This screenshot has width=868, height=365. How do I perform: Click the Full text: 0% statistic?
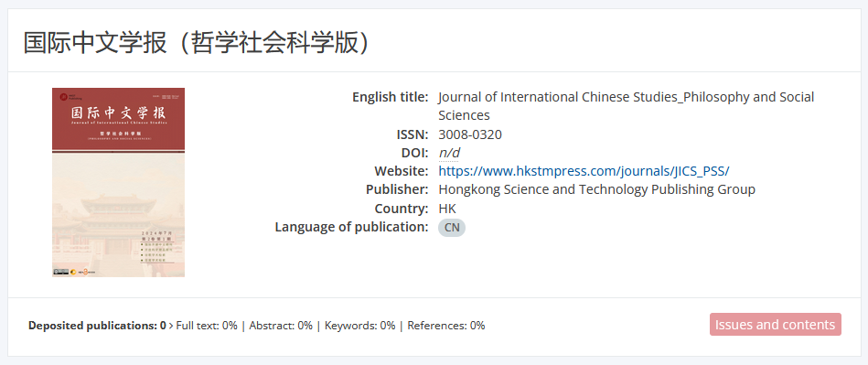point(207,326)
